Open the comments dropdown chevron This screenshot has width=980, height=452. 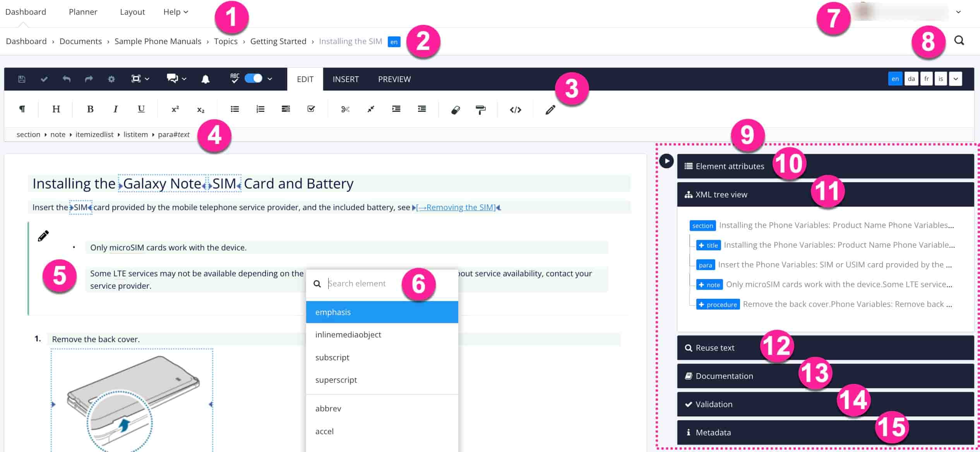pos(184,79)
